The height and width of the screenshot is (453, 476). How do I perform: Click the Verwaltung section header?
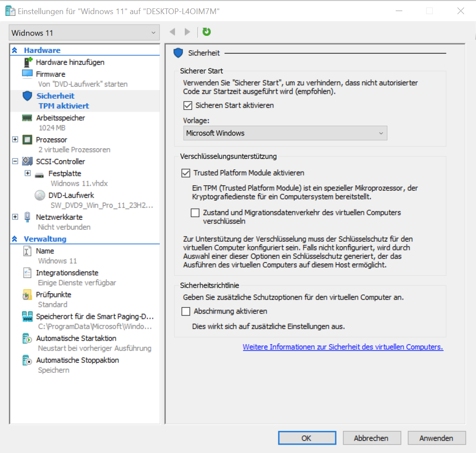point(45,239)
